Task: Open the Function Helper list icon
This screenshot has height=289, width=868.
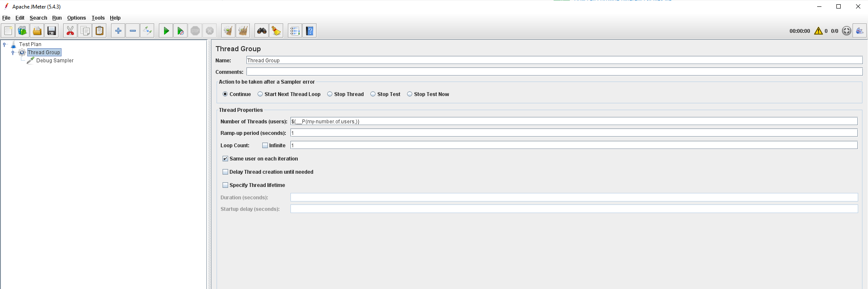Action: point(295,31)
